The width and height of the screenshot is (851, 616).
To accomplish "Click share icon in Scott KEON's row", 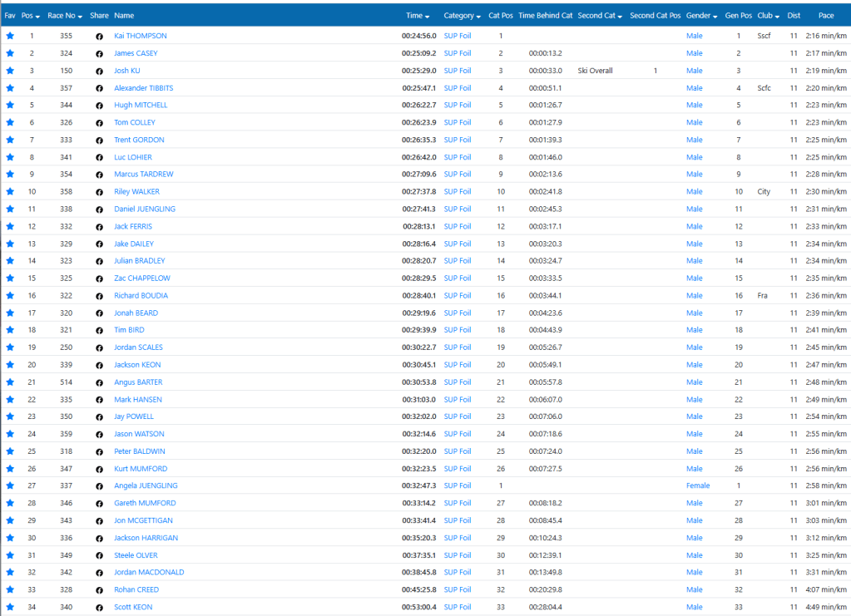I will (x=99, y=608).
